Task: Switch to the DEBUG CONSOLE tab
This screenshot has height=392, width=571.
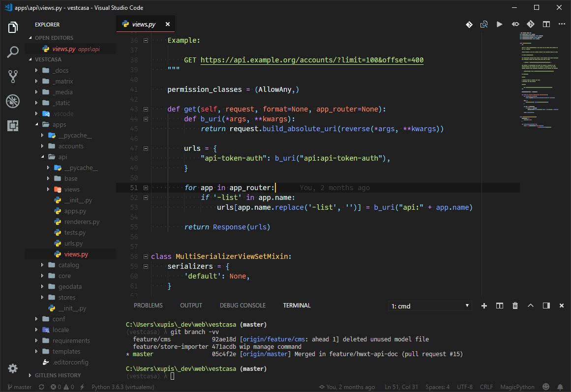Action: [242, 305]
